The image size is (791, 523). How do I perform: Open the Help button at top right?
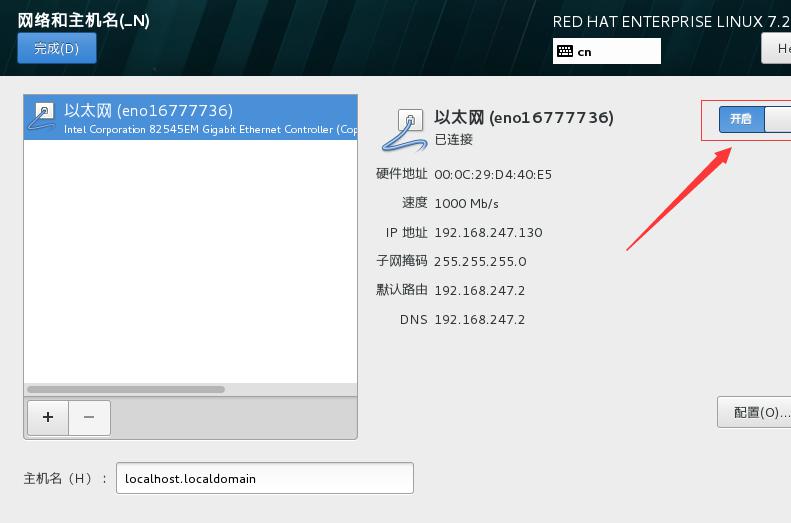[776, 48]
